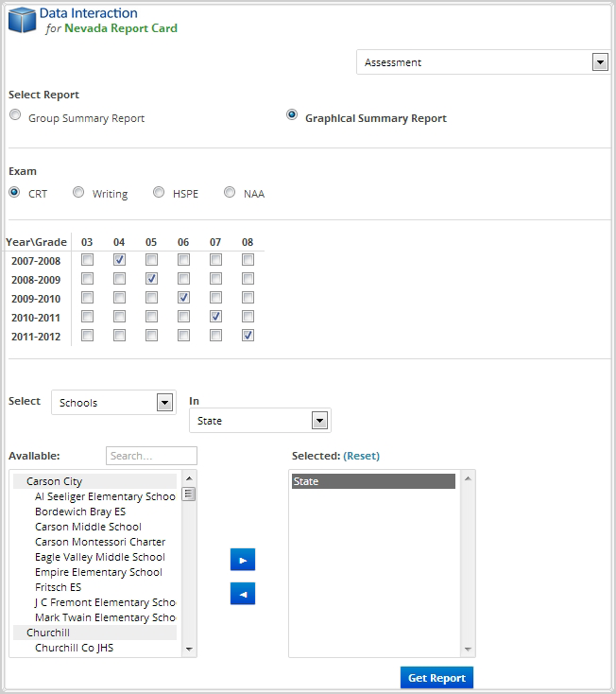
Task: Click the Available search field
Action: click(x=152, y=456)
